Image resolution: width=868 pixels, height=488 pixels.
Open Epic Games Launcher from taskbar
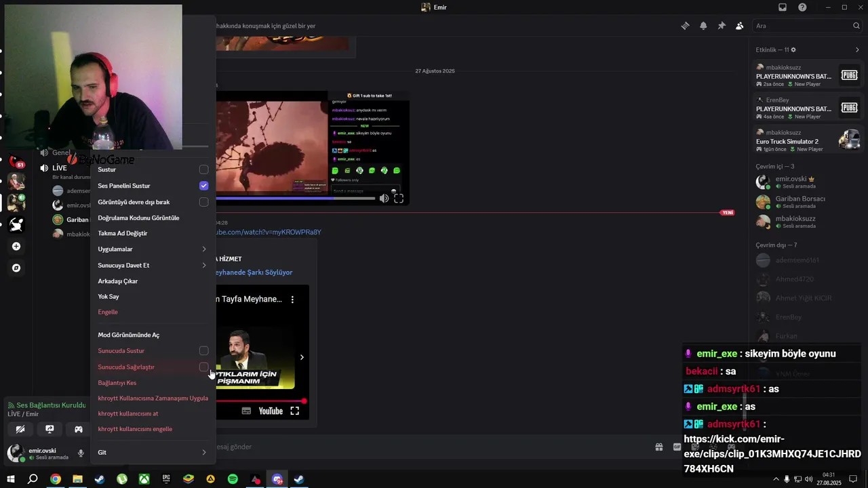166,479
